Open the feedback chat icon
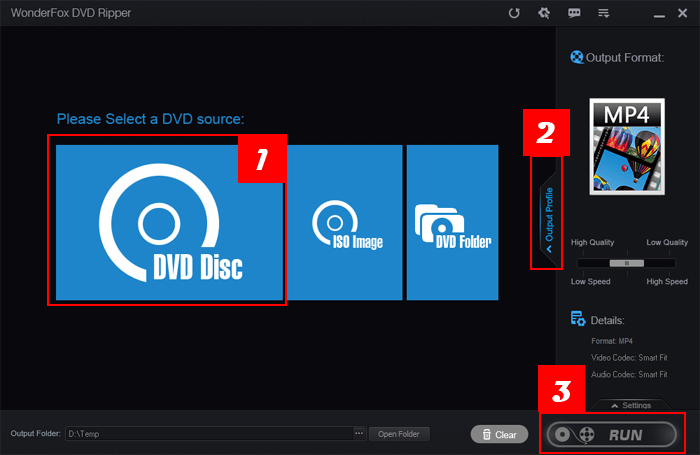The image size is (700, 455). click(x=574, y=13)
